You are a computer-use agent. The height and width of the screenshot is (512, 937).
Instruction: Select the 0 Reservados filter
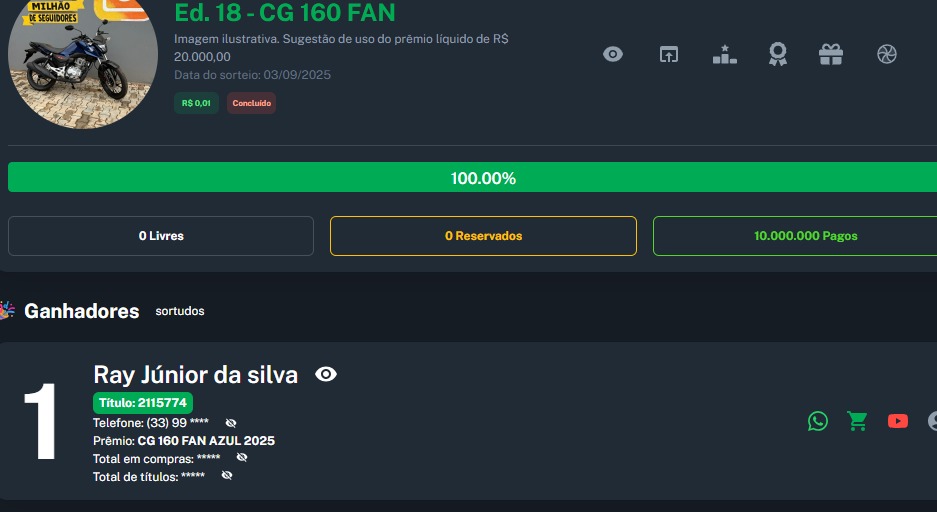point(483,236)
